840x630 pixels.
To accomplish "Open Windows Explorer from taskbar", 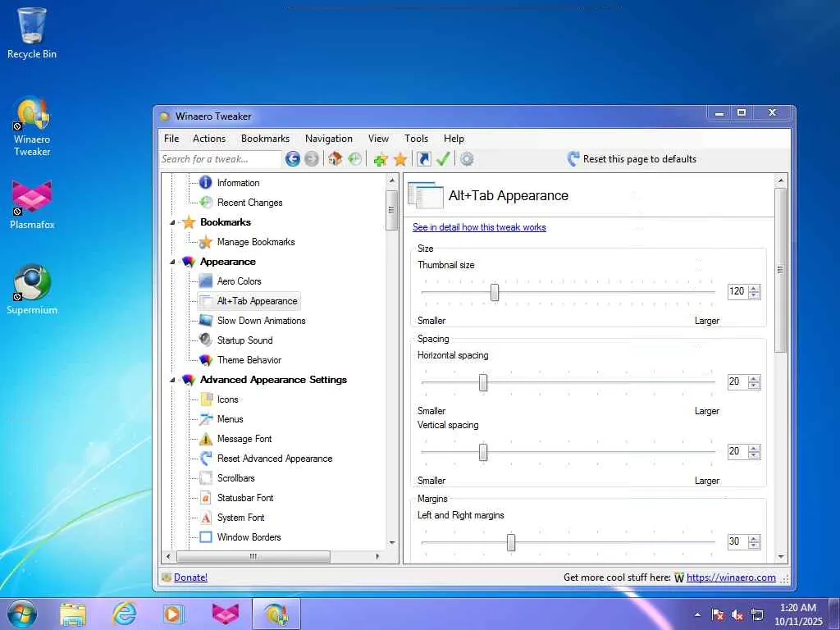I will [x=73, y=614].
